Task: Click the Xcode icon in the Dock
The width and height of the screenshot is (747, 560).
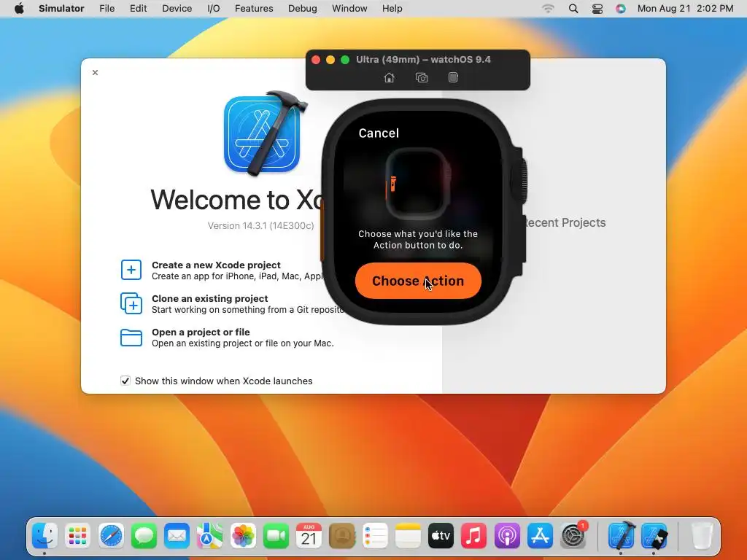Action: (x=622, y=535)
